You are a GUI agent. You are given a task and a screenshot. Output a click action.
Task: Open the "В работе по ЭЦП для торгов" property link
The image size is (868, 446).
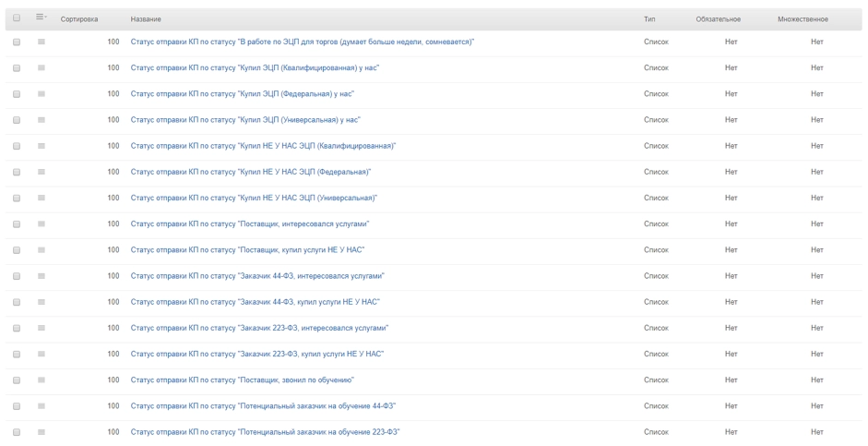pos(303,42)
